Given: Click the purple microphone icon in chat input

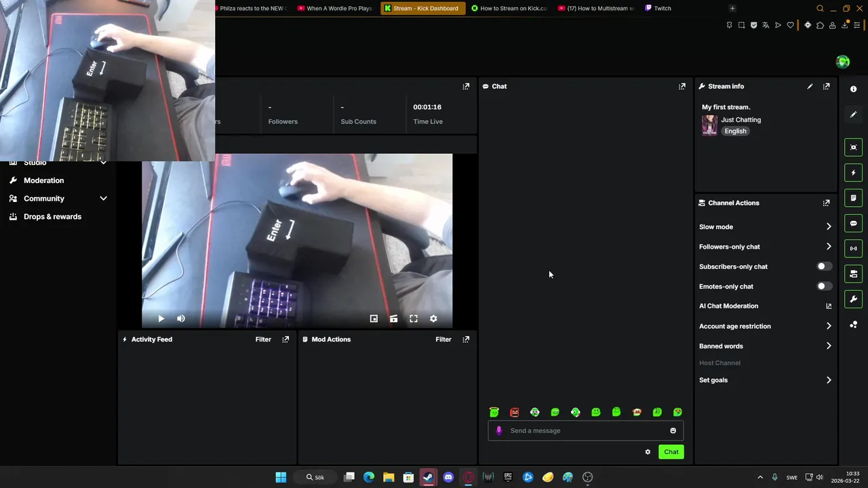Looking at the screenshot, I should point(499,430).
